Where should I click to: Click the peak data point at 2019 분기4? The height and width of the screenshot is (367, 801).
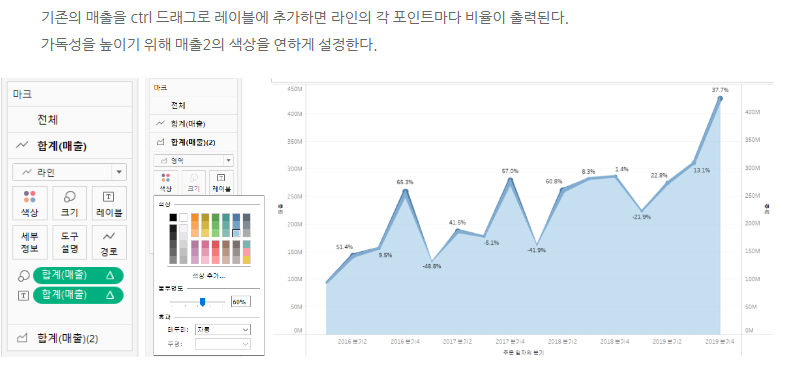[x=720, y=98]
